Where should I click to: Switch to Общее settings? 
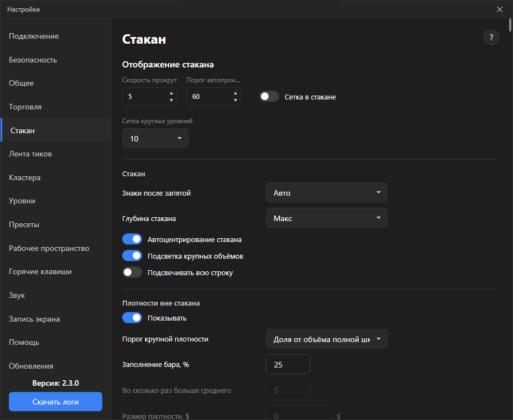pos(56,83)
